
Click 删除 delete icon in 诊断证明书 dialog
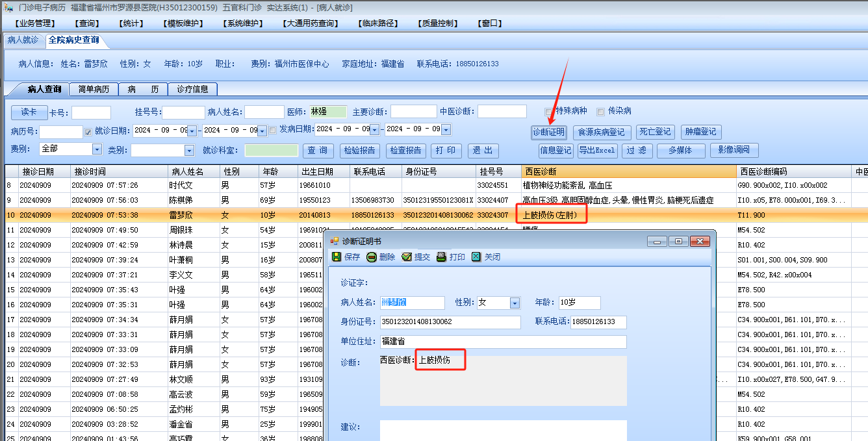tap(372, 257)
